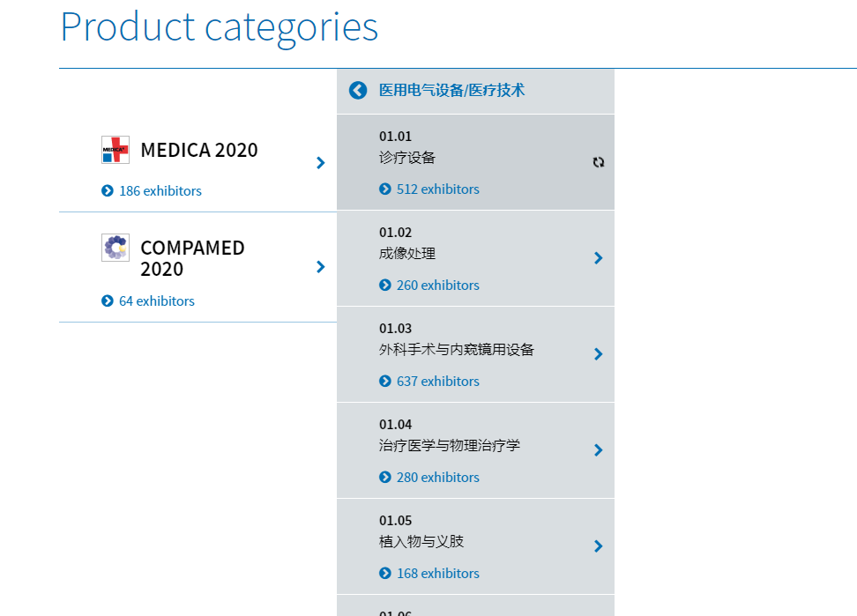Open the 512 exhibitors link
Viewport: 857px width, 616px height.
[x=438, y=189]
